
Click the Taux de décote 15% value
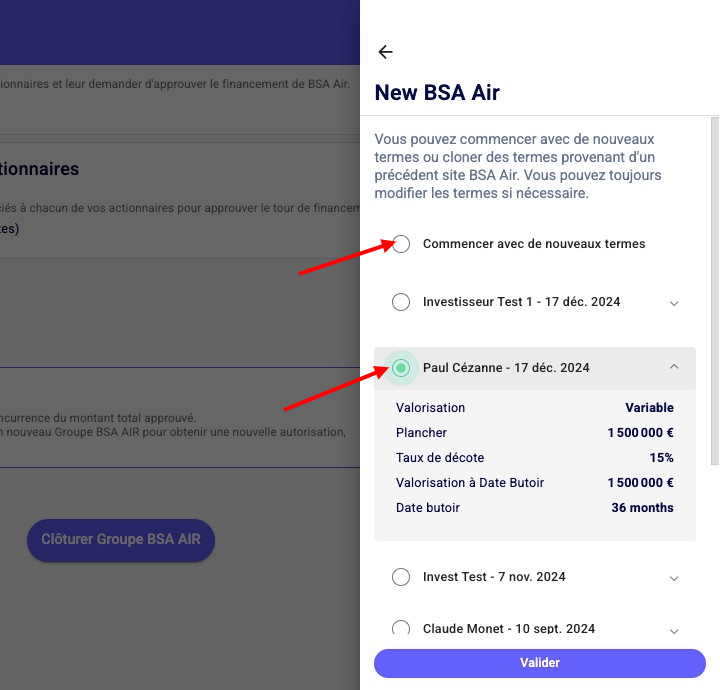pos(661,458)
